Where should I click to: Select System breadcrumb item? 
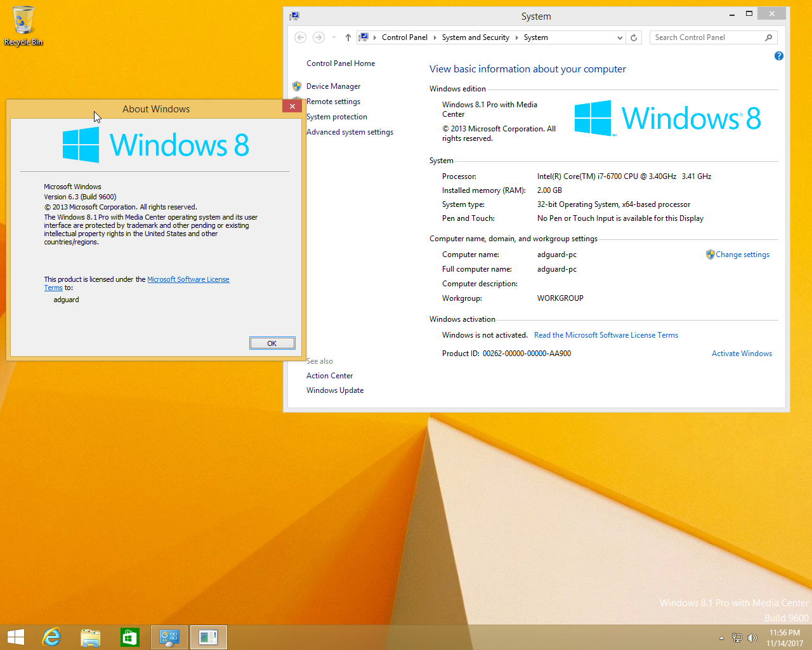pos(536,37)
